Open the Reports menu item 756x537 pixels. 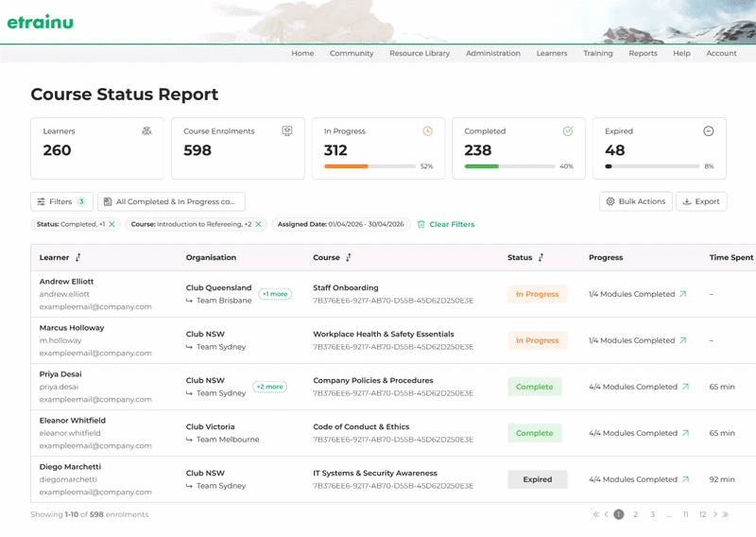click(x=643, y=53)
